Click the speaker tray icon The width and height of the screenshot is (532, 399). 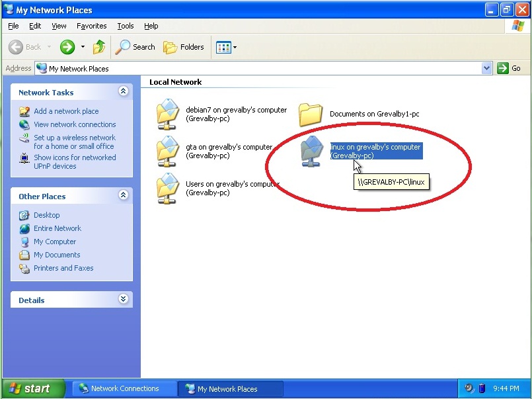click(x=469, y=388)
